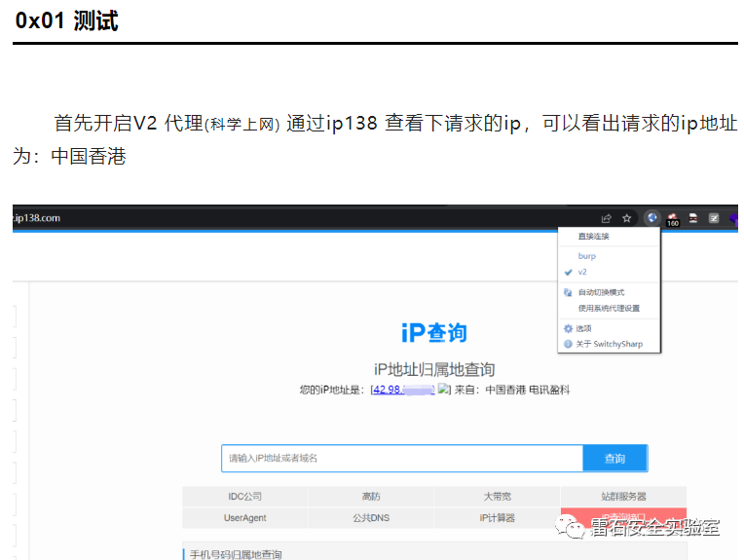
Task: Bookmark the page with the star icon
Action: [x=627, y=218]
